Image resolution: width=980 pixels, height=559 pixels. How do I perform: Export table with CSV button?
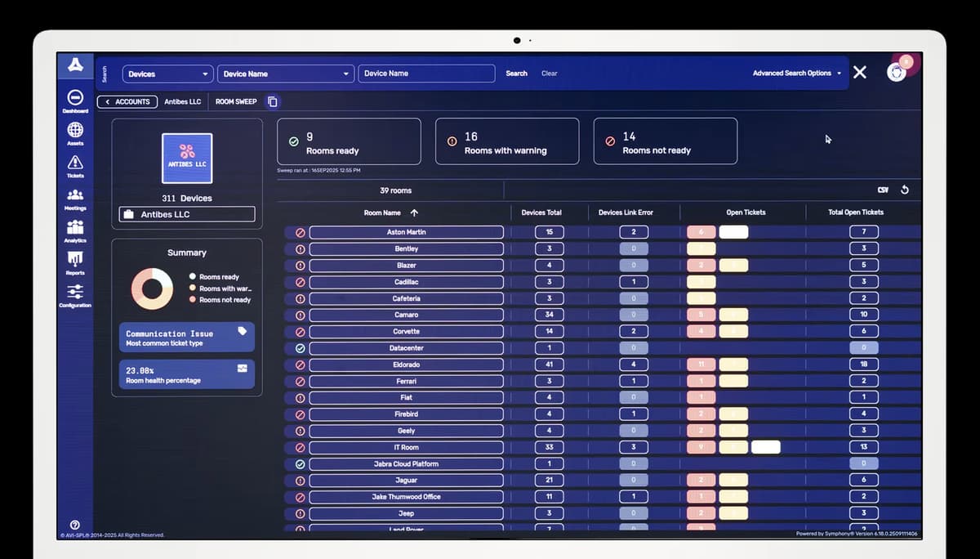[883, 190]
